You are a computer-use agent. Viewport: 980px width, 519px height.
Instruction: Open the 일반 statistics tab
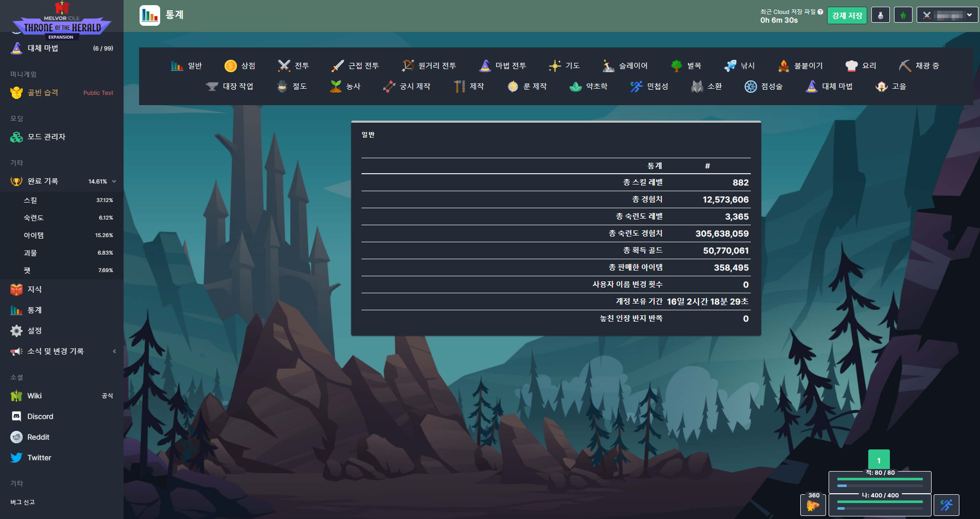(x=186, y=65)
